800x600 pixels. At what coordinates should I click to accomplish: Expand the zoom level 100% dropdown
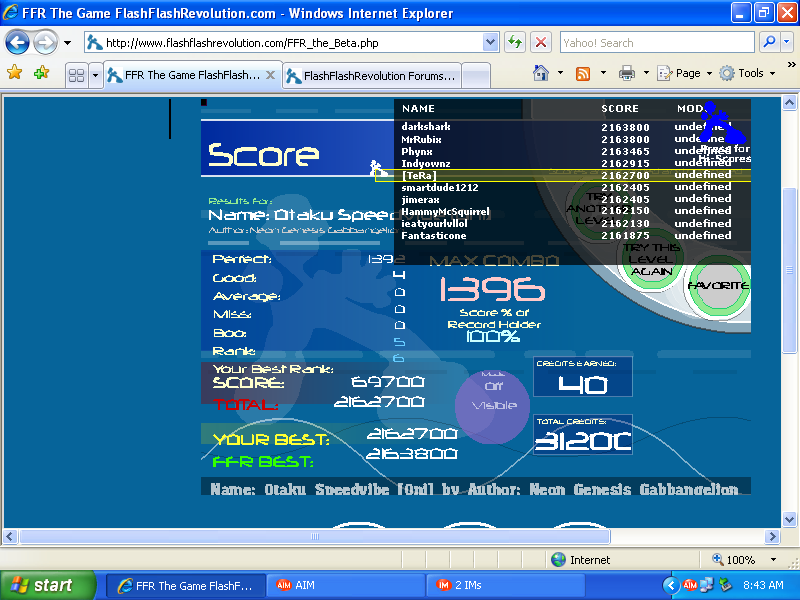coord(773,560)
